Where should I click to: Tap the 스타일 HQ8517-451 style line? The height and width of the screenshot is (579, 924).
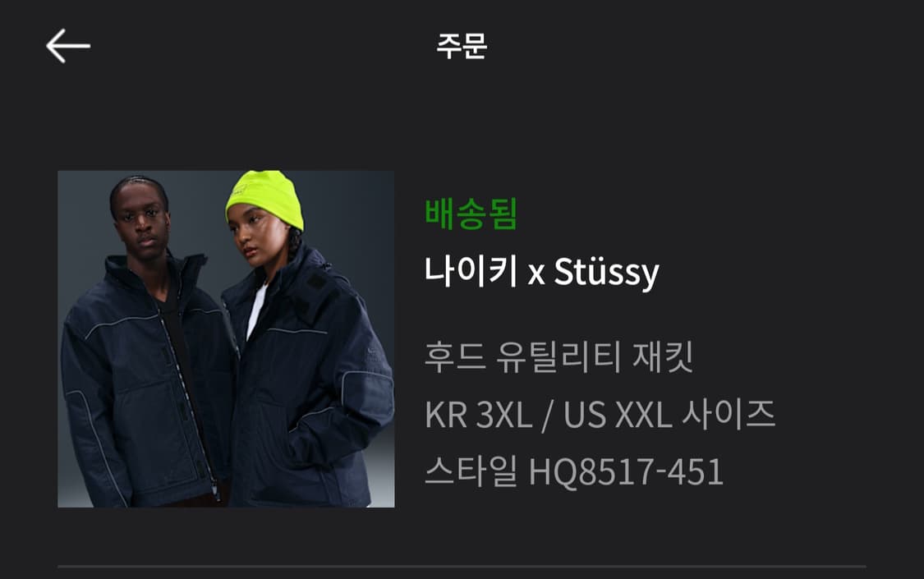(x=574, y=471)
